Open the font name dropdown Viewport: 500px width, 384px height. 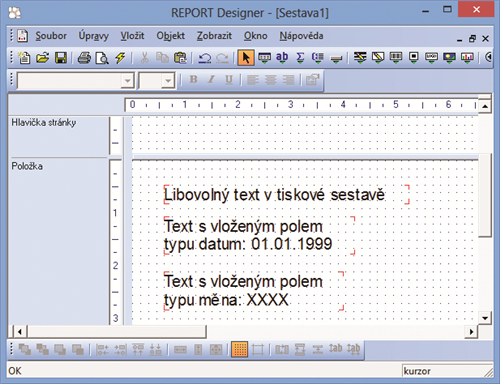pos(127,81)
